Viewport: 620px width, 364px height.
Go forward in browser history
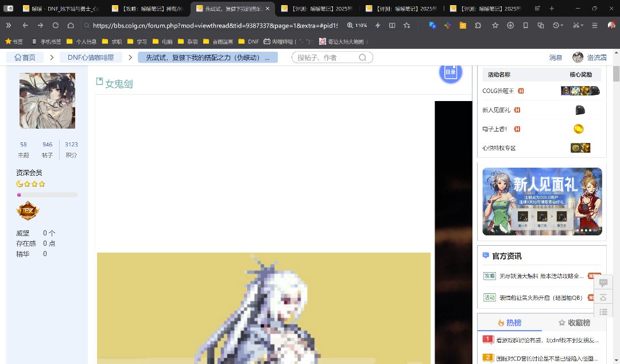click(40, 25)
